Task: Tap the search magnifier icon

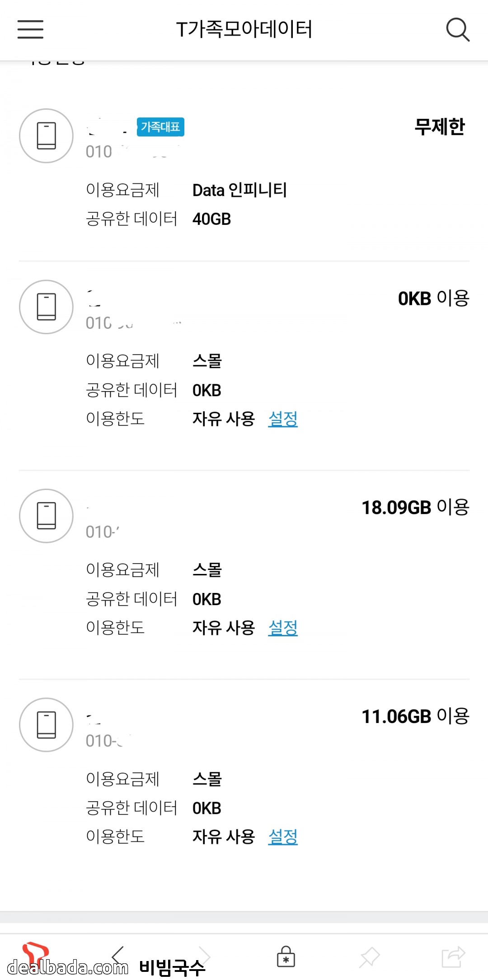Action: click(x=457, y=30)
